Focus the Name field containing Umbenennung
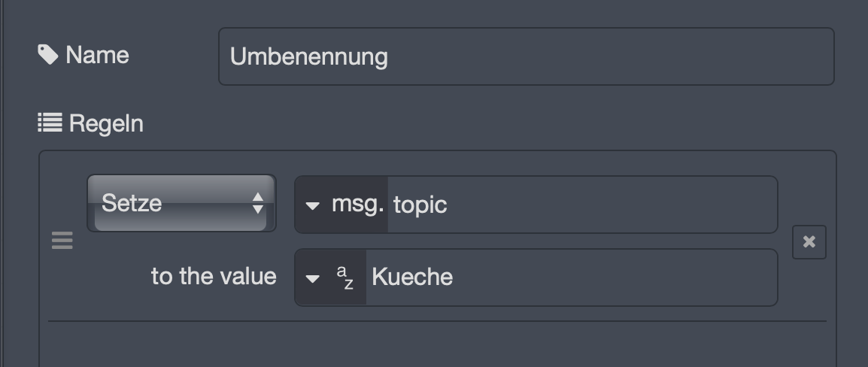This screenshot has height=367, width=868. (x=526, y=56)
